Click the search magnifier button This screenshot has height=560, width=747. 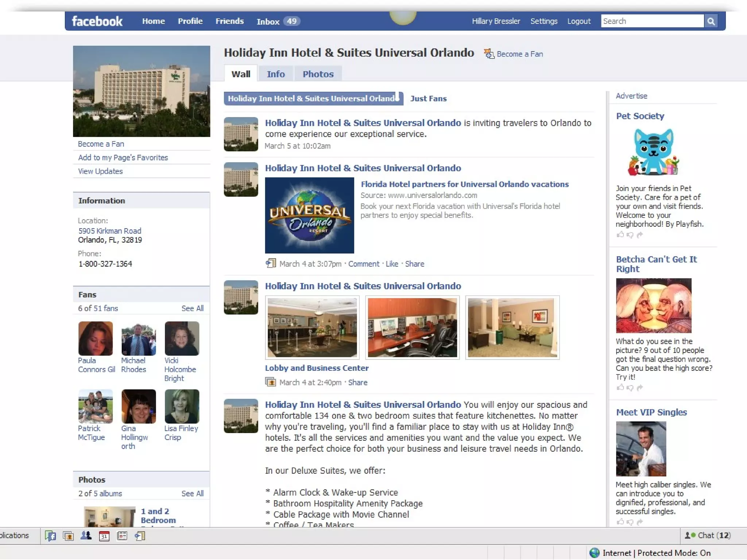711,21
